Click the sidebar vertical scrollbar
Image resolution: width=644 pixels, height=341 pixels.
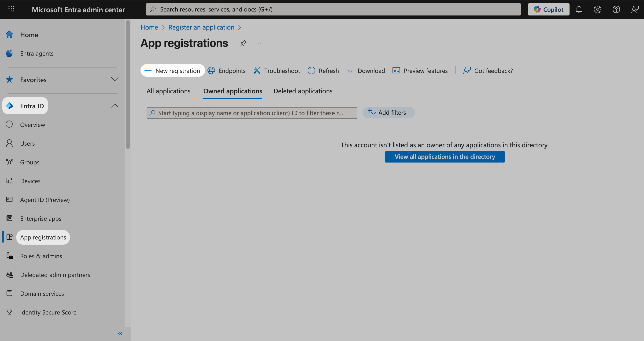(128, 85)
